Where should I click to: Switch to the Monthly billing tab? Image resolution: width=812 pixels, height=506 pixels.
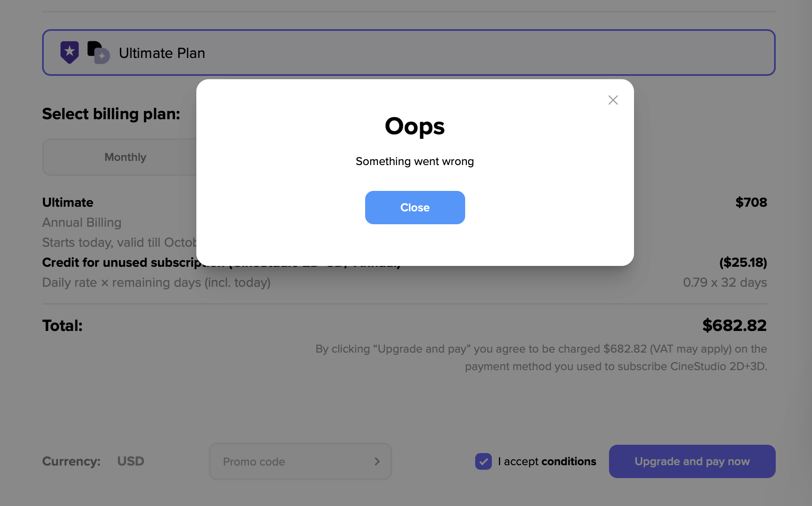[125, 157]
